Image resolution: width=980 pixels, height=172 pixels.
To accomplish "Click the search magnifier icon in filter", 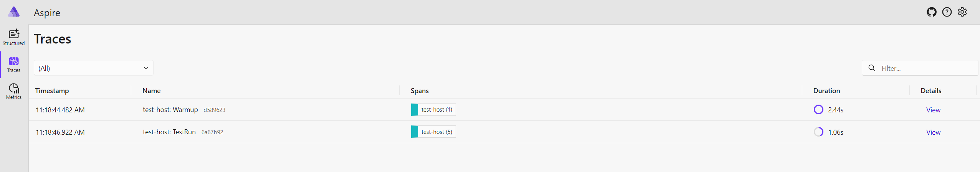I will click(x=872, y=68).
